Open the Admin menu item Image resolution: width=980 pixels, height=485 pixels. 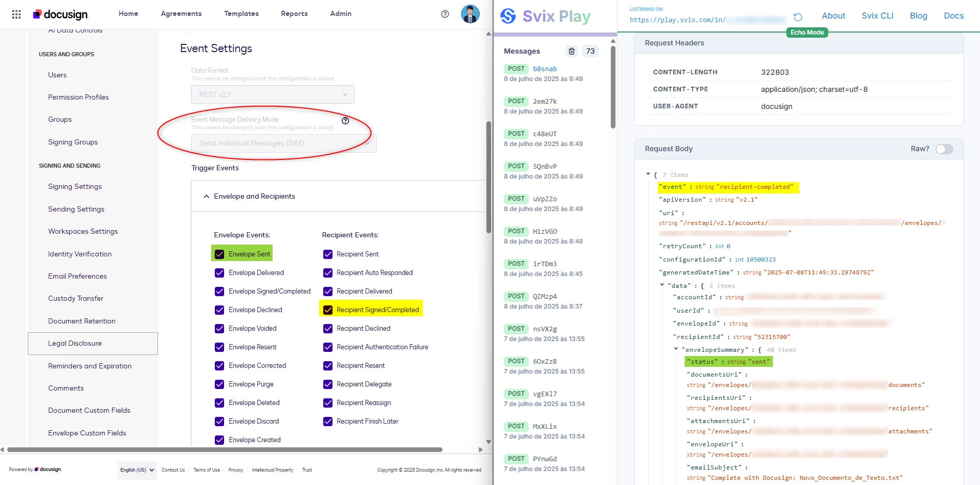click(341, 14)
